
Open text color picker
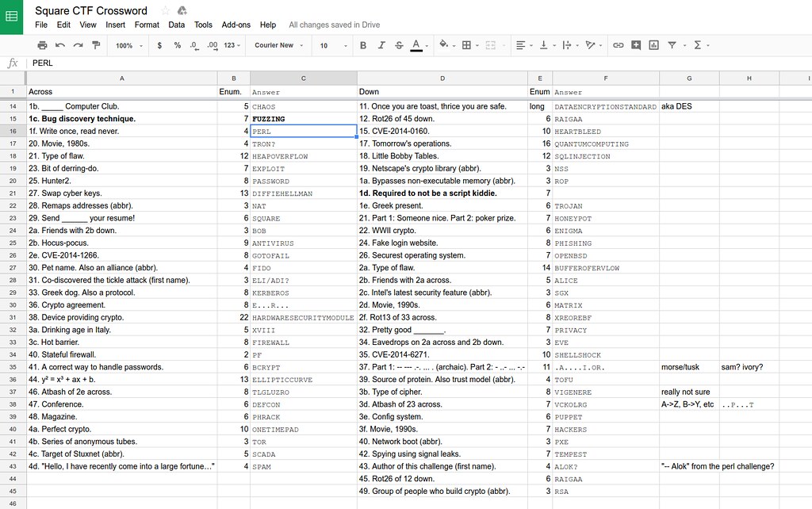click(x=416, y=45)
